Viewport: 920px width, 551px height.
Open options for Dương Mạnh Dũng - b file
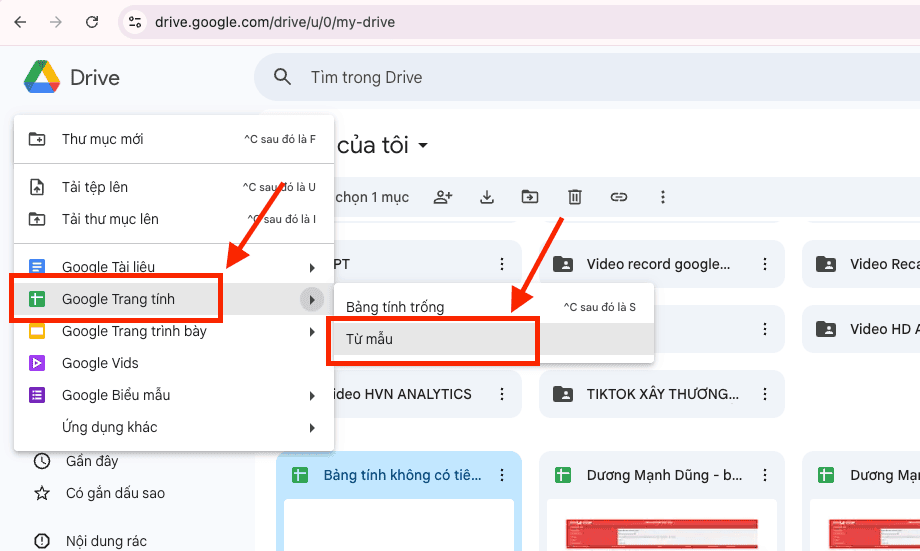coord(765,475)
